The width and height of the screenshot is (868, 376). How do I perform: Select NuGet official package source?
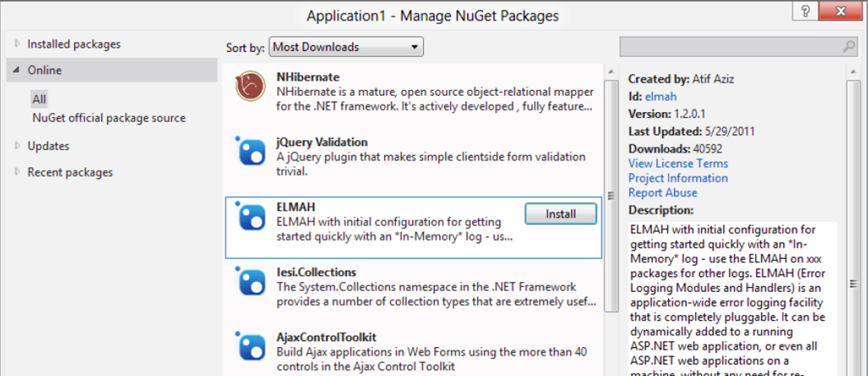(108, 118)
